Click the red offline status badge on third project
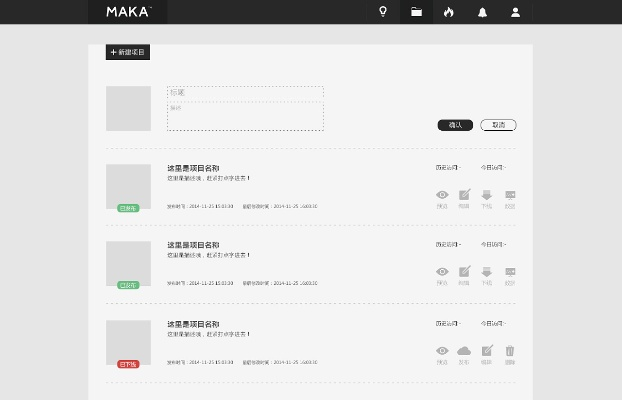The height and width of the screenshot is (400, 622). pyautogui.click(x=128, y=364)
